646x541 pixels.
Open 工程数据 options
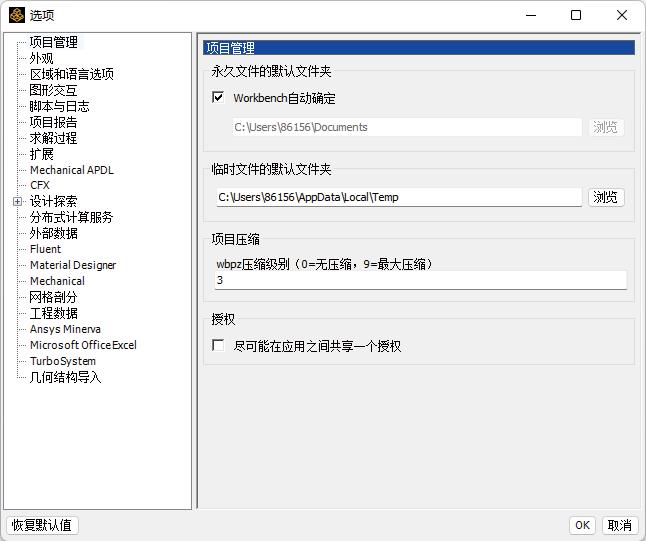[x=53, y=313]
